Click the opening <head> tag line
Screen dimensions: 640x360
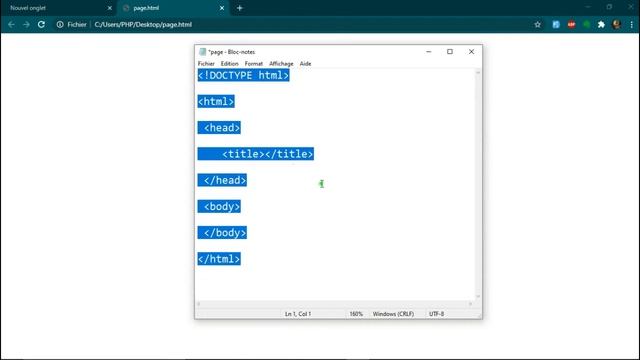click(219, 128)
